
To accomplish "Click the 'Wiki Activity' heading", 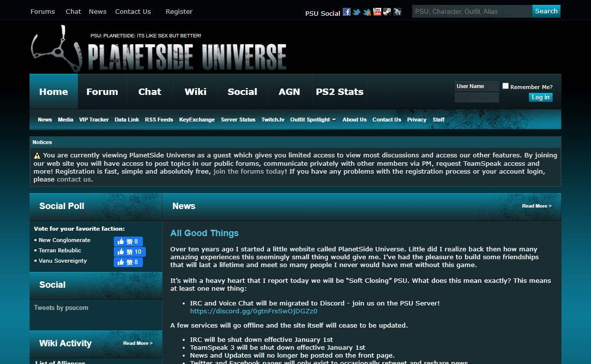I will pyautogui.click(x=66, y=343).
